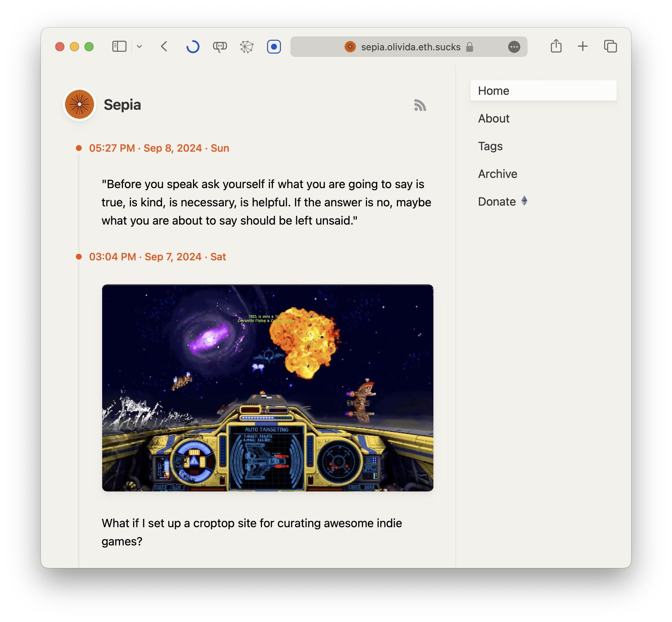Image resolution: width=672 pixels, height=622 pixels.
Task: Click the page loading spinner icon
Action: 193,47
